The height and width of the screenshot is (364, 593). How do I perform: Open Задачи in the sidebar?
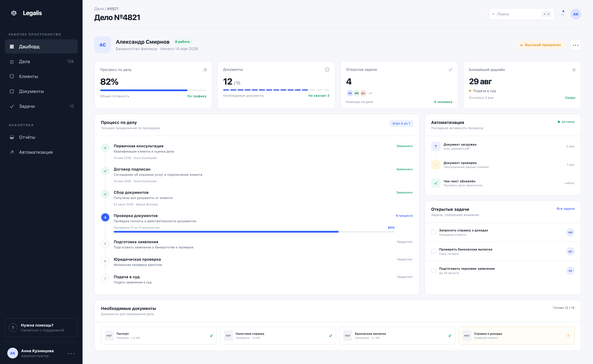click(41, 106)
